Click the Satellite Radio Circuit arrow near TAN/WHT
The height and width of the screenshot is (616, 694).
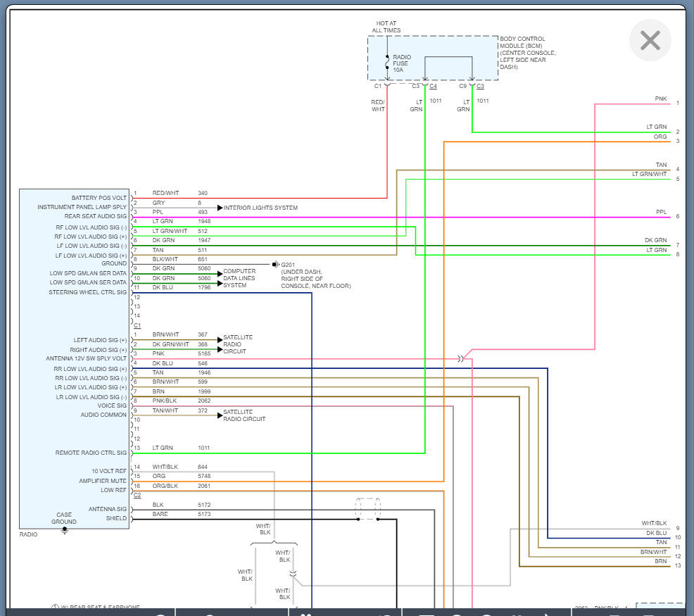[x=220, y=415]
